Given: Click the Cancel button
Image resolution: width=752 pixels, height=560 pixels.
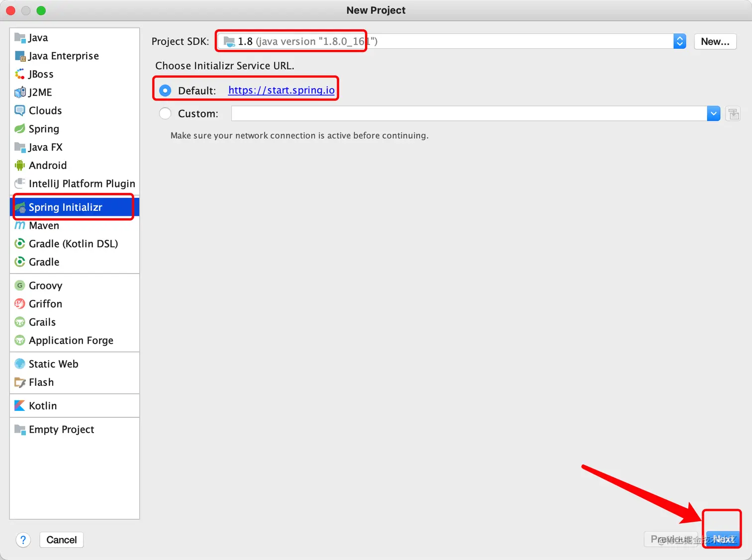Looking at the screenshot, I should click(62, 540).
